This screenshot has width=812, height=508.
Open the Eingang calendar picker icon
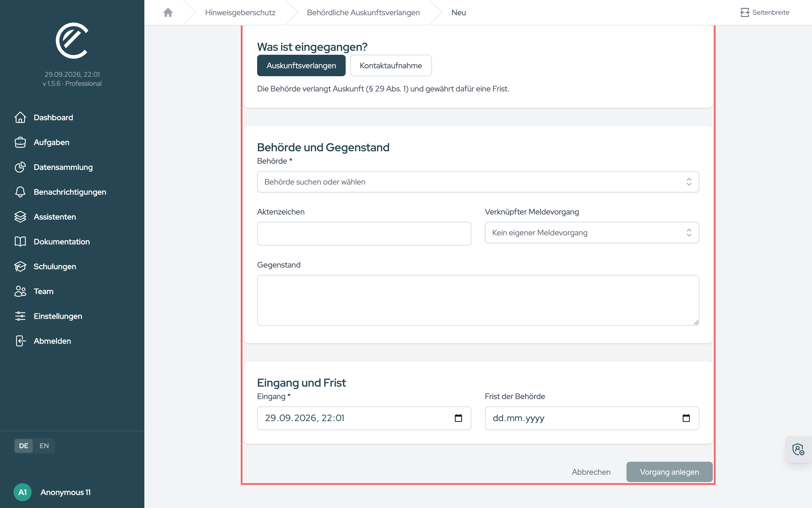tap(458, 418)
